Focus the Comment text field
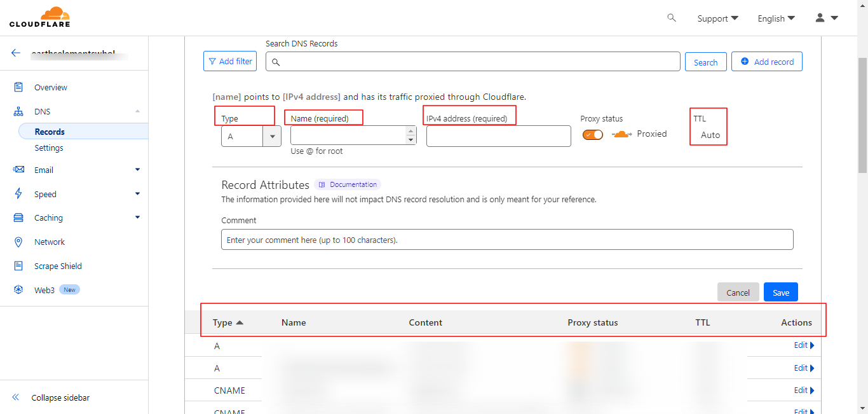 point(507,240)
